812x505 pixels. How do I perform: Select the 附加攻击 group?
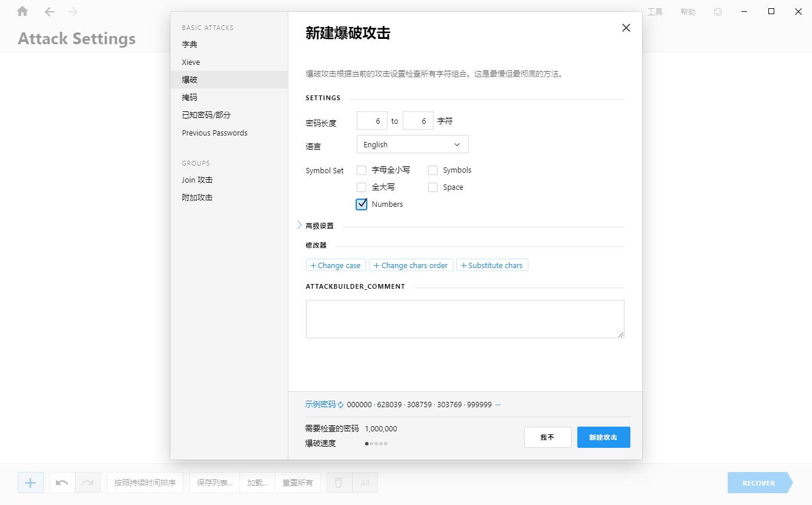point(229,197)
